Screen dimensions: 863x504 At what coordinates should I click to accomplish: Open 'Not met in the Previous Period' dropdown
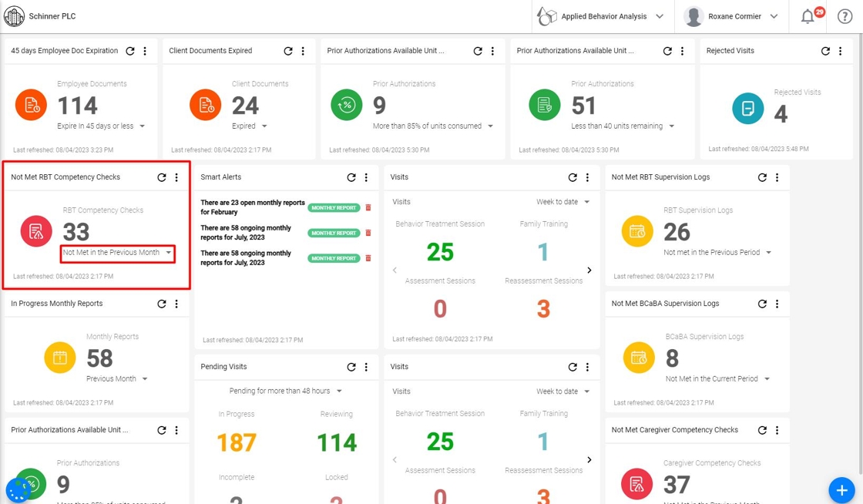tap(717, 253)
